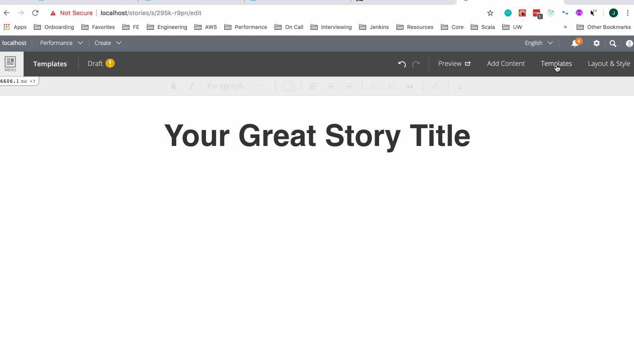
Task: Click the Not Secure warning indicator
Action: coord(71,13)
